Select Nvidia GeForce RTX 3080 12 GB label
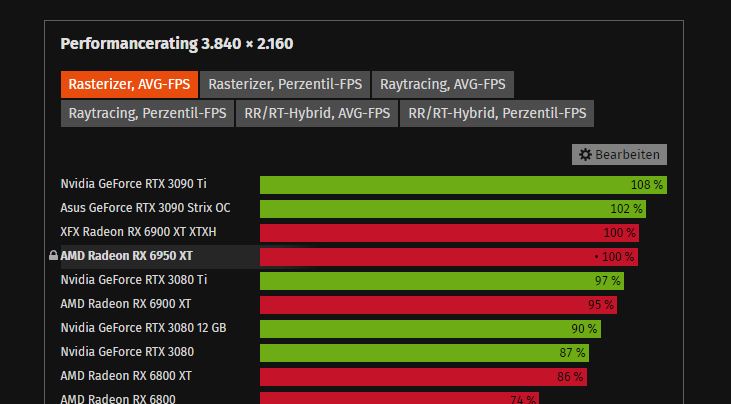Screen dimensions: 731x404 [144, 328]
